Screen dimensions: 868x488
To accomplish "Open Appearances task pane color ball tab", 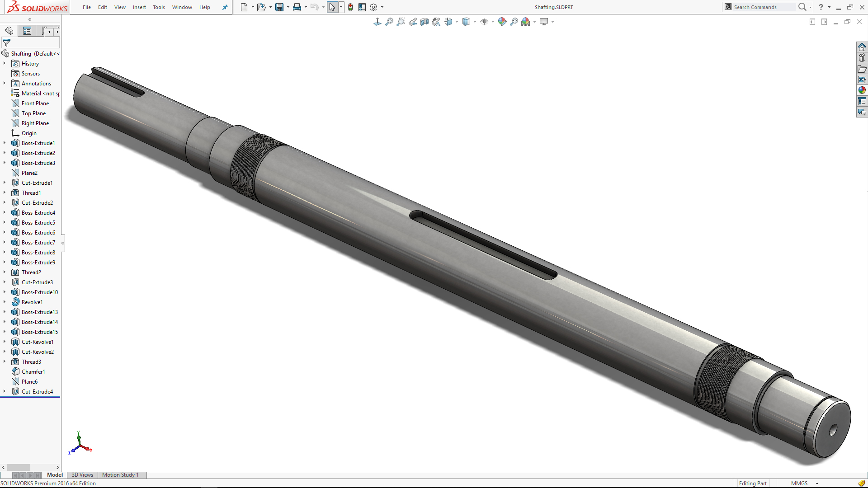I will click(x=862, y=90).
